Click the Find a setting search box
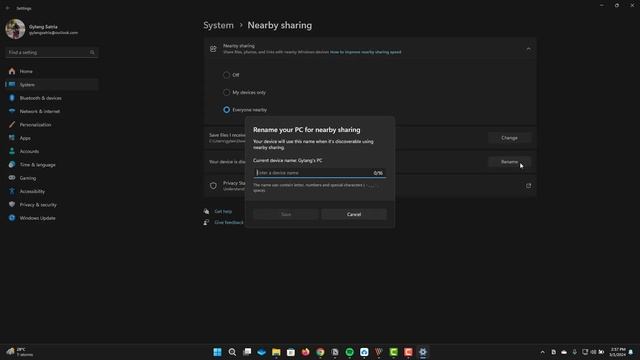Image resolution: width=640 pixels, height=360 pixels. pos(52,53)
